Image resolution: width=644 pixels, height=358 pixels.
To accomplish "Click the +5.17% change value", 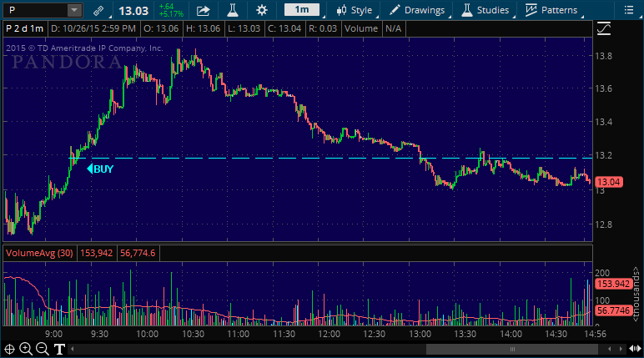I will point(171,14).
